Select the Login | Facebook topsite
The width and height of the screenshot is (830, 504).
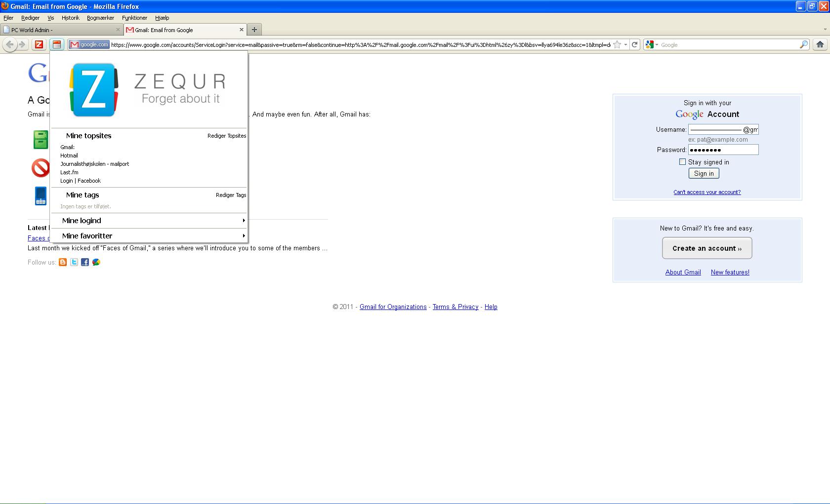pos(81,181)
